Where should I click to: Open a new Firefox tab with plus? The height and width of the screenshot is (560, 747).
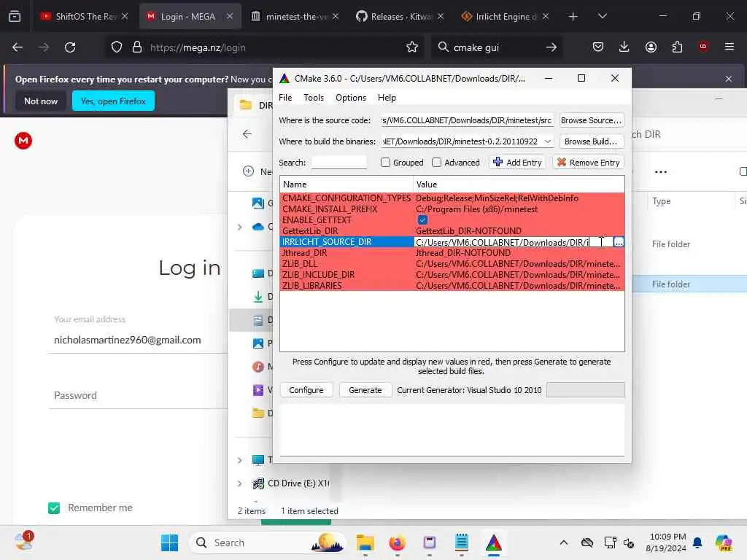573,17
